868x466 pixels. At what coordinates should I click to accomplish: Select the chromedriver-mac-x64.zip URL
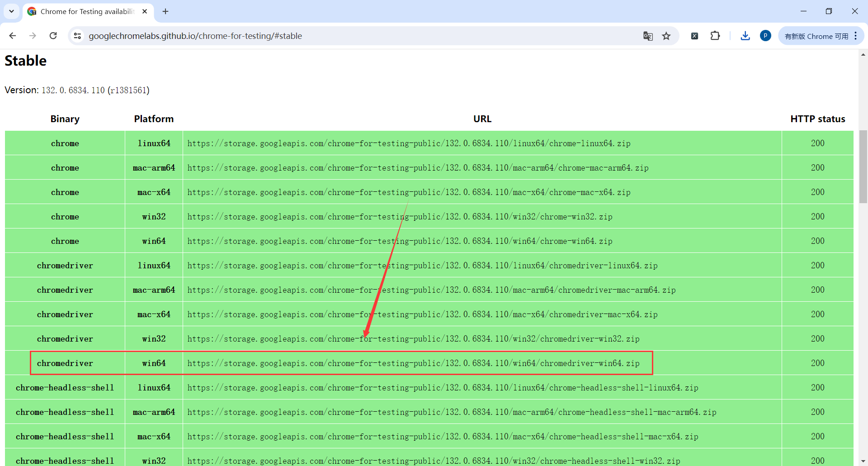pyautogui.click(x=423, y=314)
